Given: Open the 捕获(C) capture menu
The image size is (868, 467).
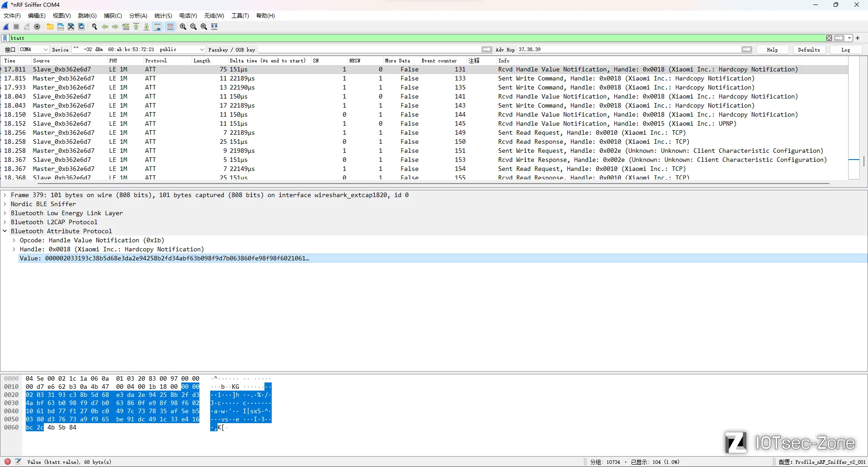Looking at the screenshot, I should click(x=113, y=16).
